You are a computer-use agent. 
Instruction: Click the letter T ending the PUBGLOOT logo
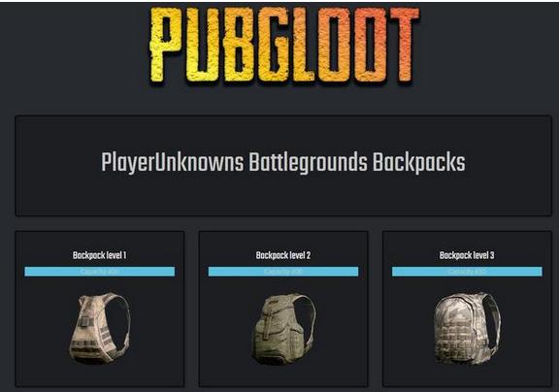click(x=403, y=45)
